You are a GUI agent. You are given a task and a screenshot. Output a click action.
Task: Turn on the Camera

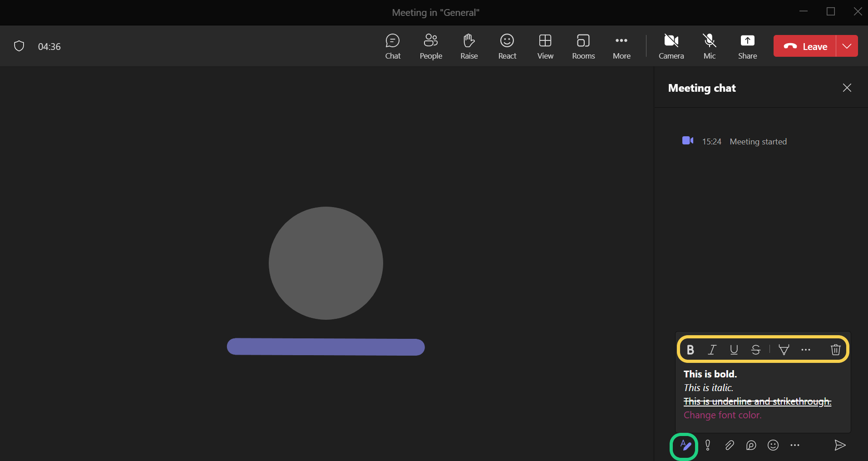tap(671, 46)
